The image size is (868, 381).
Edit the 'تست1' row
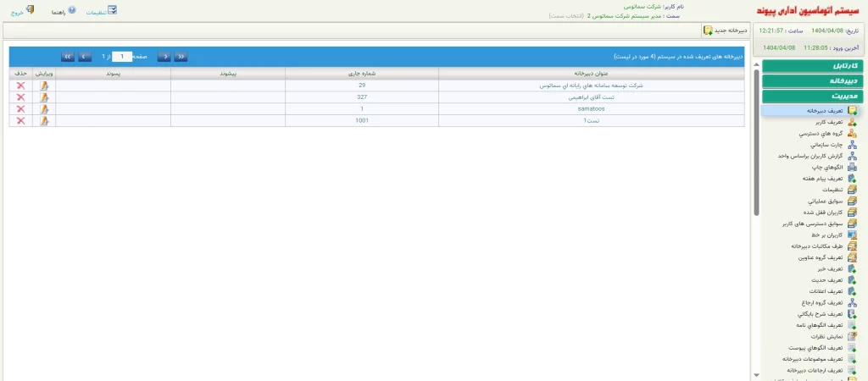click(44, 120)
